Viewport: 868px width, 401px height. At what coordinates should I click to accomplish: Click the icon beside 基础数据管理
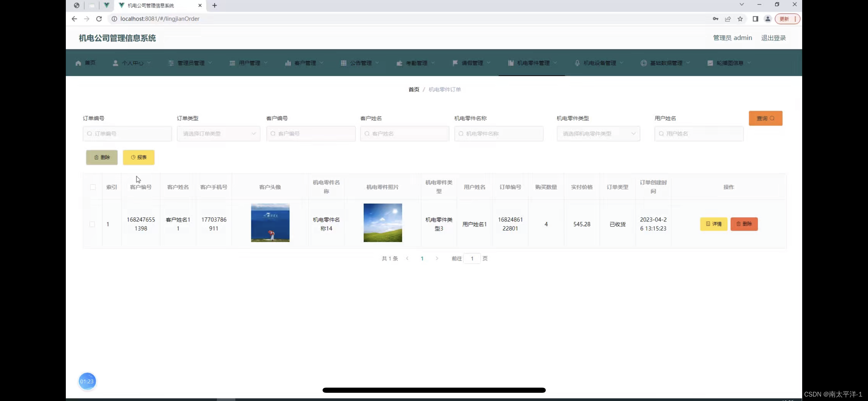click(644, 63)
